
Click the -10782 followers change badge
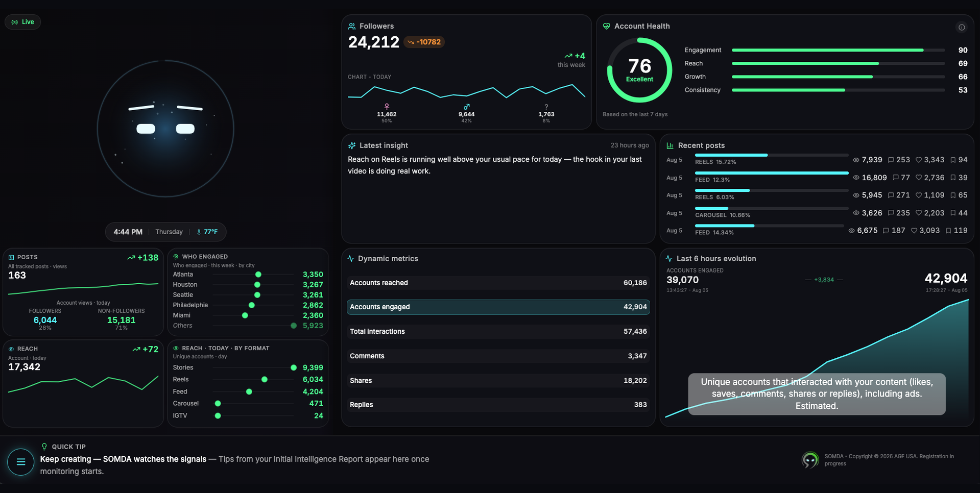pyautogui.click(x=424, y=42)
